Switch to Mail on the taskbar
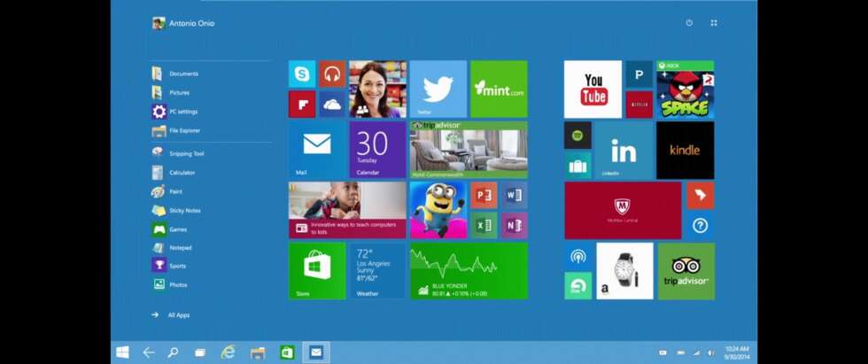 pos(316,352)
